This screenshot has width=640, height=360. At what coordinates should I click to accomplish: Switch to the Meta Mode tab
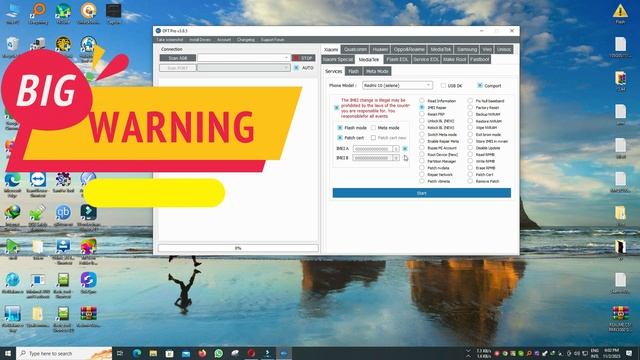(377, 71)
